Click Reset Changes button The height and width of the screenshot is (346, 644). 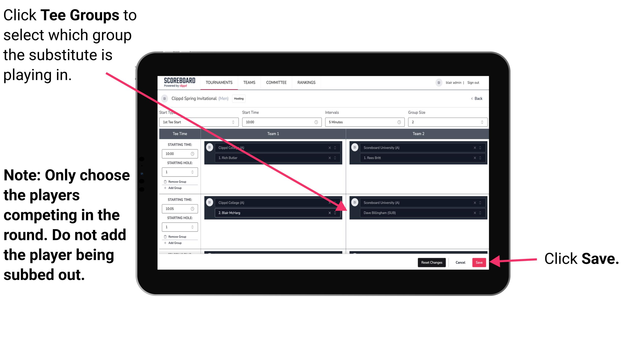[x=431, y=262]
